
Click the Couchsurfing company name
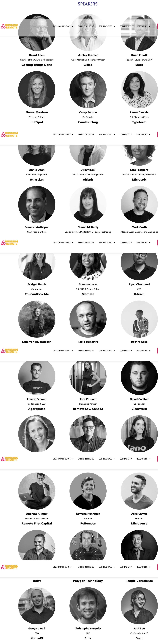pyautogui.click(x=88, y=122)
